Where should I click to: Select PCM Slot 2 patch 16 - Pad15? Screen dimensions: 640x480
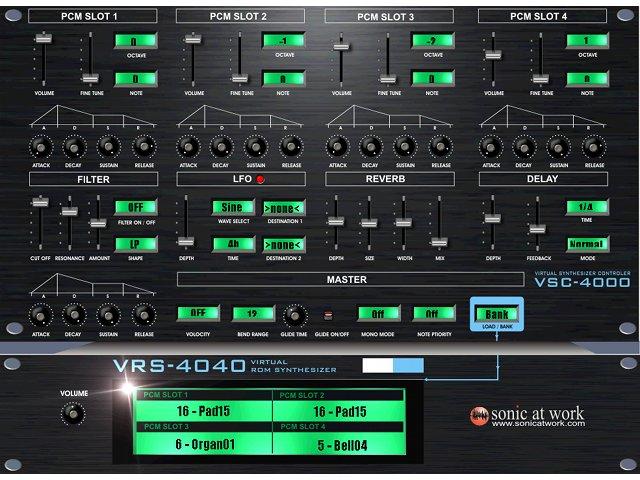coord(340,411)
